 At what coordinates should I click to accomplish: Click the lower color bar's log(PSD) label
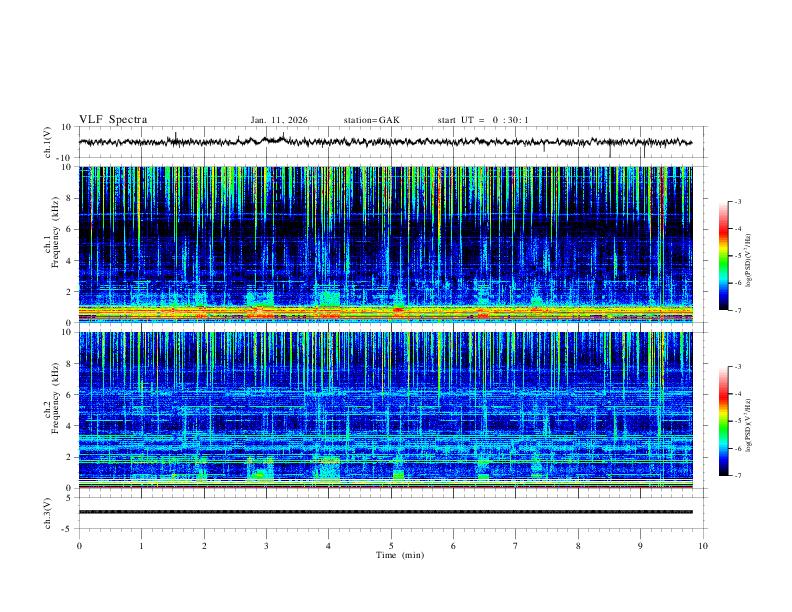749,425
